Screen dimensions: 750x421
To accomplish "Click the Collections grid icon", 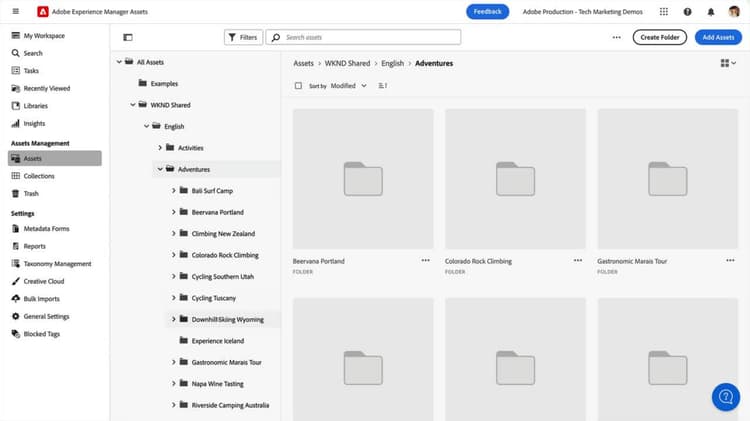I will (16, 176).
